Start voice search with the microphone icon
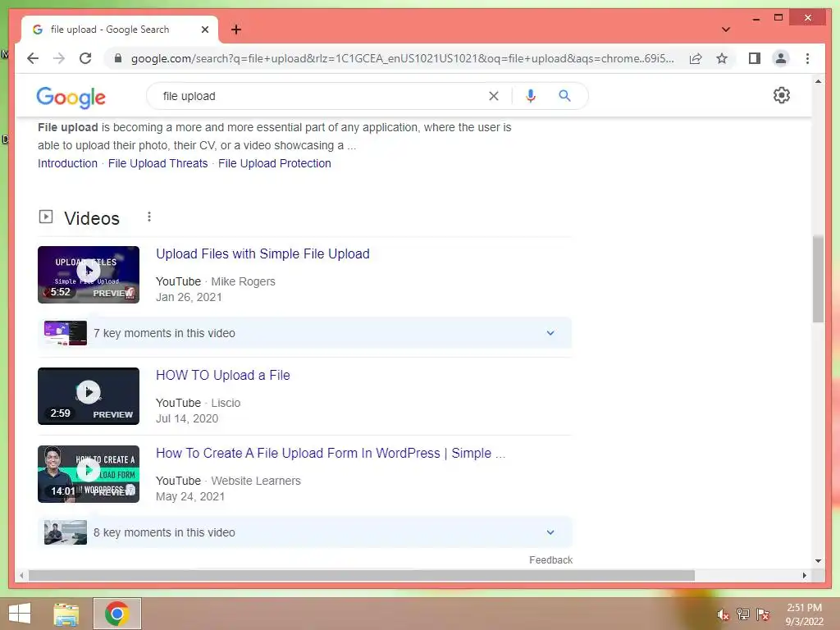Screen dimensions: 840x630 click(531, 96)
